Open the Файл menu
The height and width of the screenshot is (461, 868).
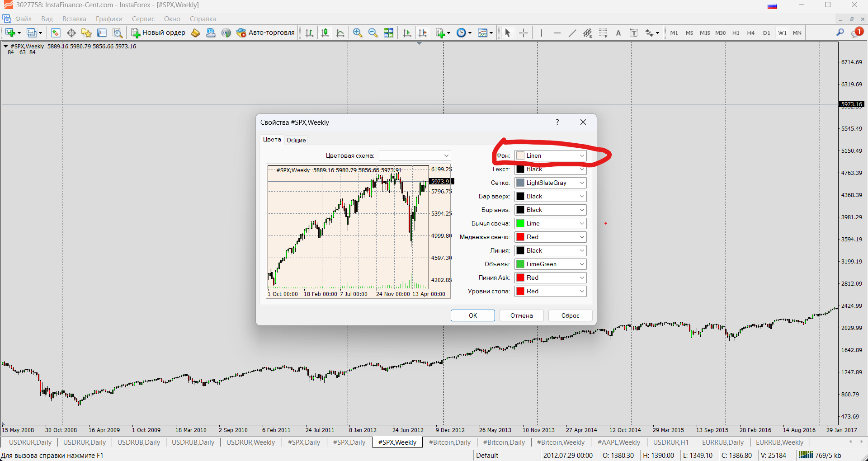pos(24,19)
